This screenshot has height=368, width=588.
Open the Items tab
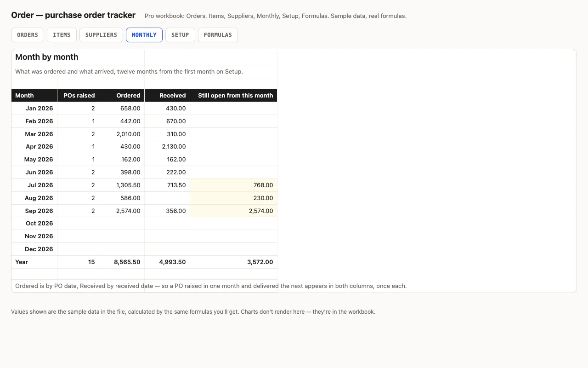click(62, 35)
